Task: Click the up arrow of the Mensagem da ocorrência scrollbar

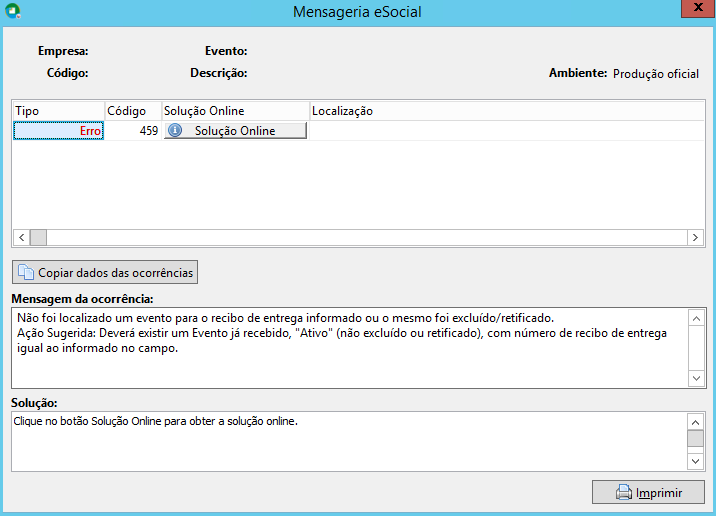Action: 696,318
